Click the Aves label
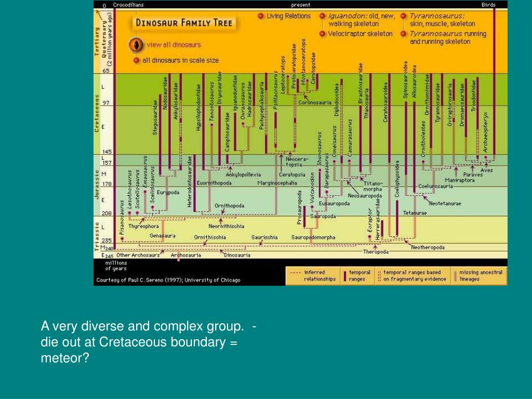 point(486,170)
